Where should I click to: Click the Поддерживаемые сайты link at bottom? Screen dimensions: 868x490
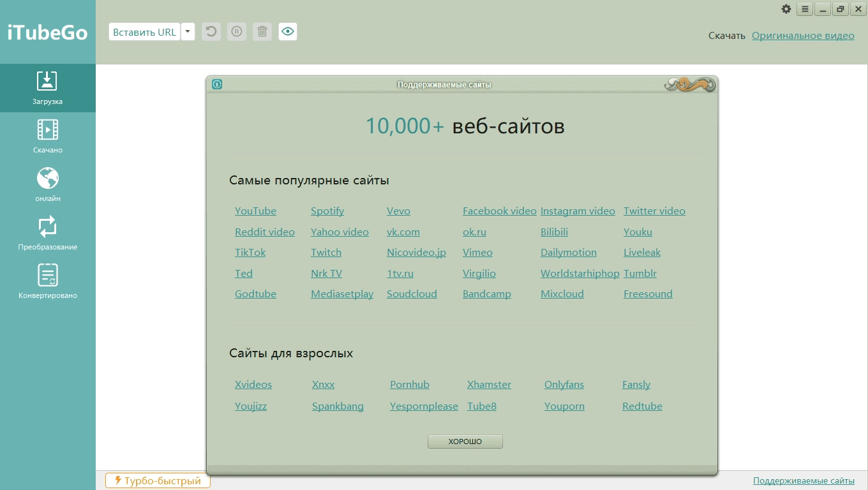[804, 481]
